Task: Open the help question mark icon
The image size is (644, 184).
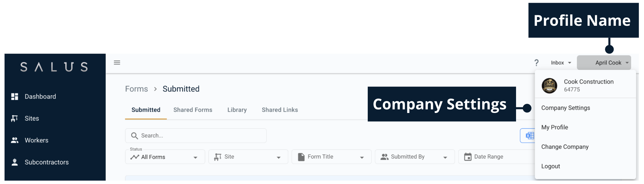Action: (536, 63)
